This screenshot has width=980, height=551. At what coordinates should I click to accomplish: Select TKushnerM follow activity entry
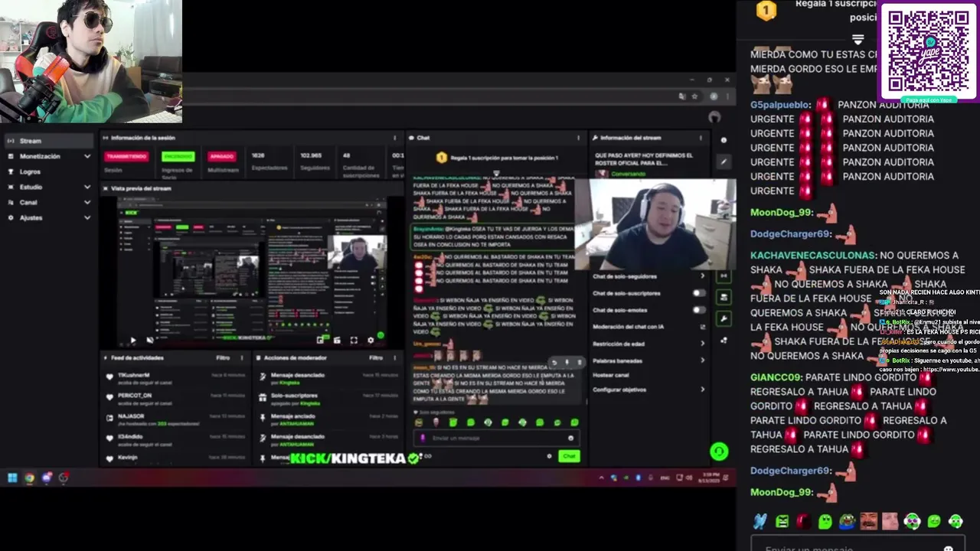click(x=176, y=377)
